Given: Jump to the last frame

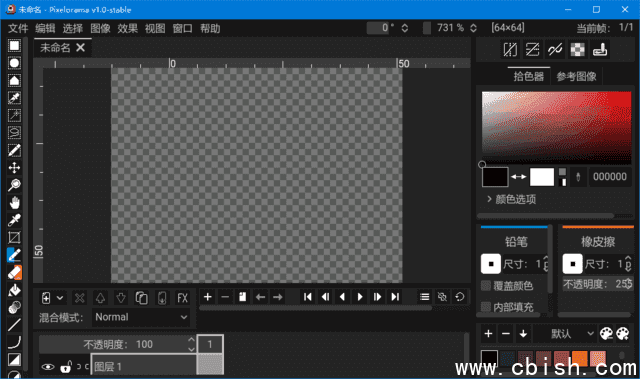Looking at the screenshot, I should click(x=395, y=297).
